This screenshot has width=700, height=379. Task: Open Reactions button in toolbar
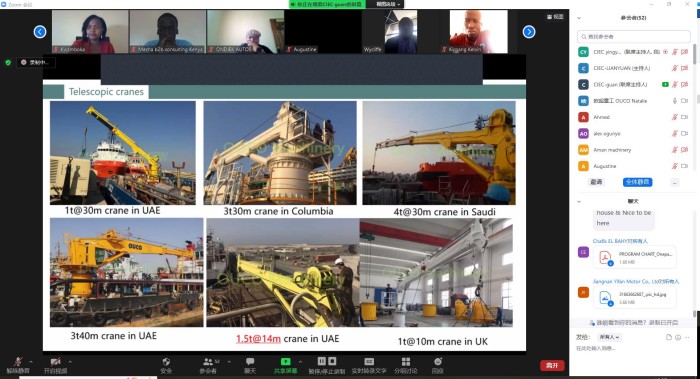click(x=438, y=365)
